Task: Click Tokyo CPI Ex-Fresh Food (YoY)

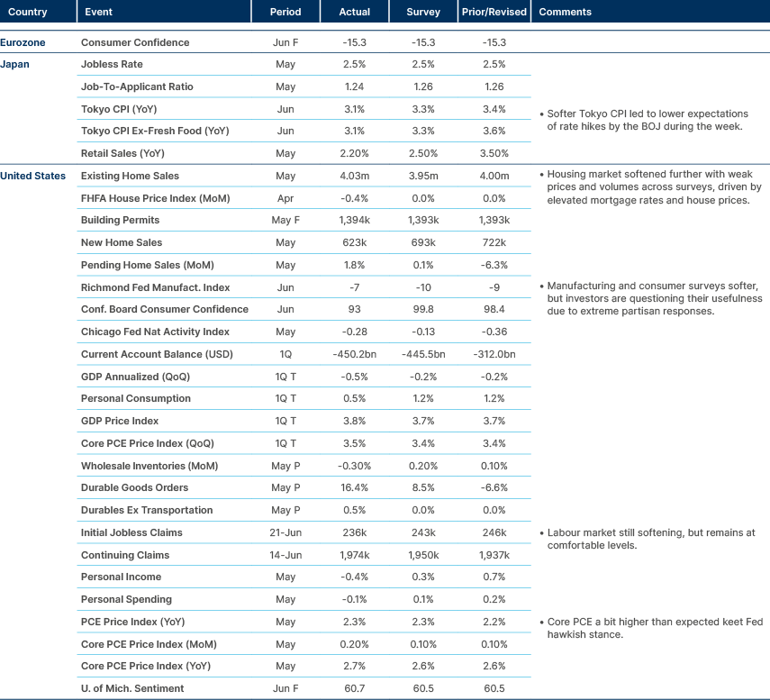Action: click(155, 131)
